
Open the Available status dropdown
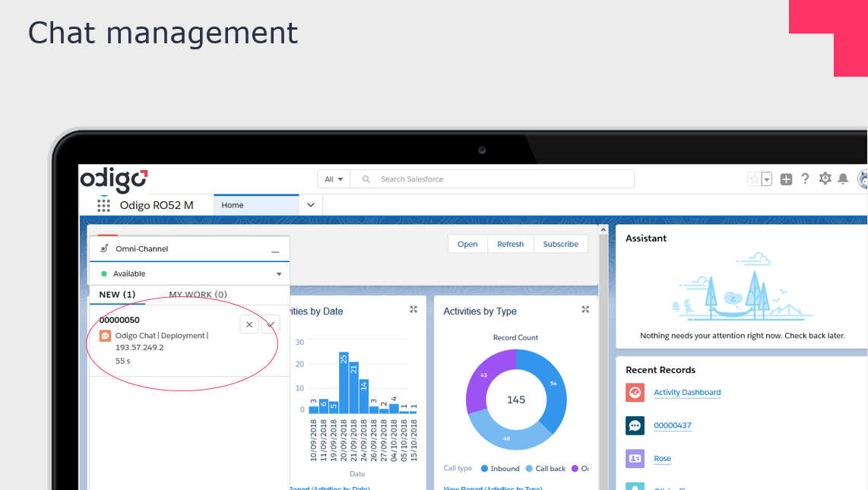(278, 273)
